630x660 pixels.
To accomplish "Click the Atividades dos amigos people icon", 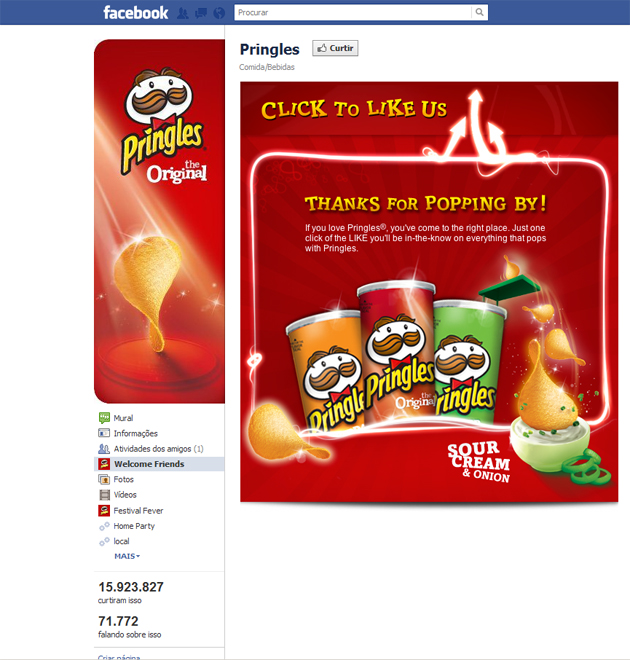I will pos(104,449).
